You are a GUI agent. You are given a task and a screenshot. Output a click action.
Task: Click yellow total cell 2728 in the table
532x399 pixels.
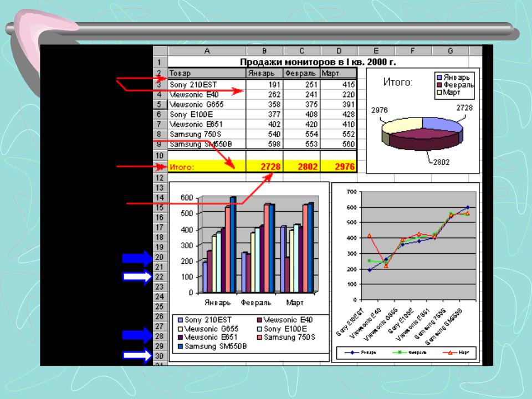pyautogui.click(x=265, y=167)
